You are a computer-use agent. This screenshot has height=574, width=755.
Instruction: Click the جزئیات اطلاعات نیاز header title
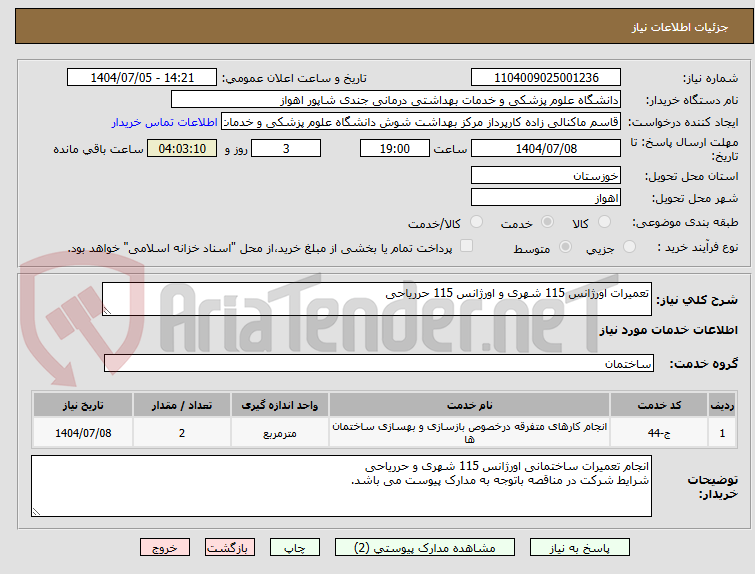680,27
